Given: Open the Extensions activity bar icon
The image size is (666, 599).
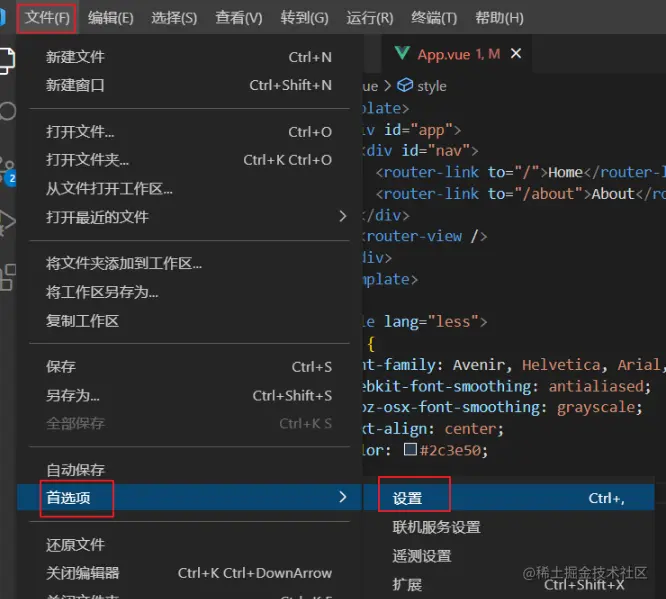Looking at the screenshot, I should pyautogui.click(x=8, y=277).
